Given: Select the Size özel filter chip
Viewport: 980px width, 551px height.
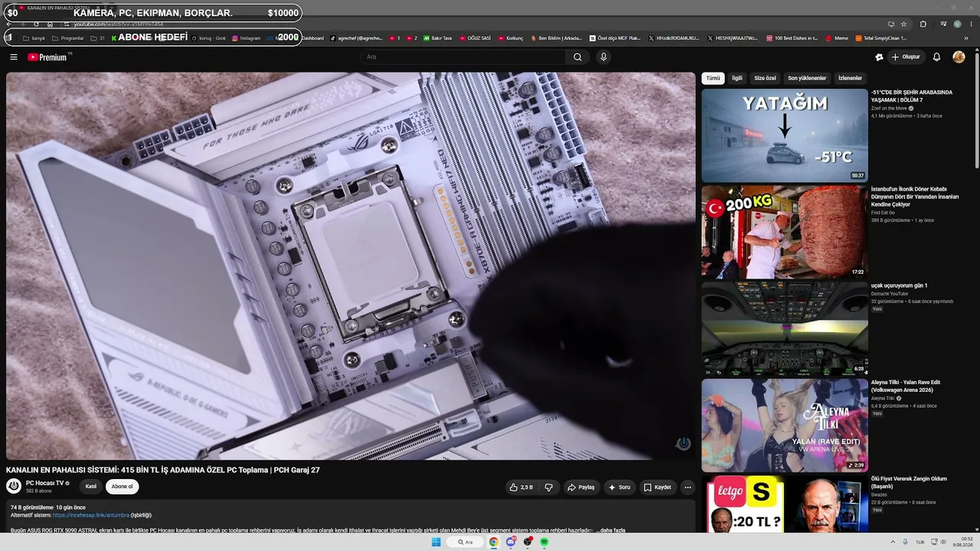Looking at the screenshot, I should (x=765, y=78).
